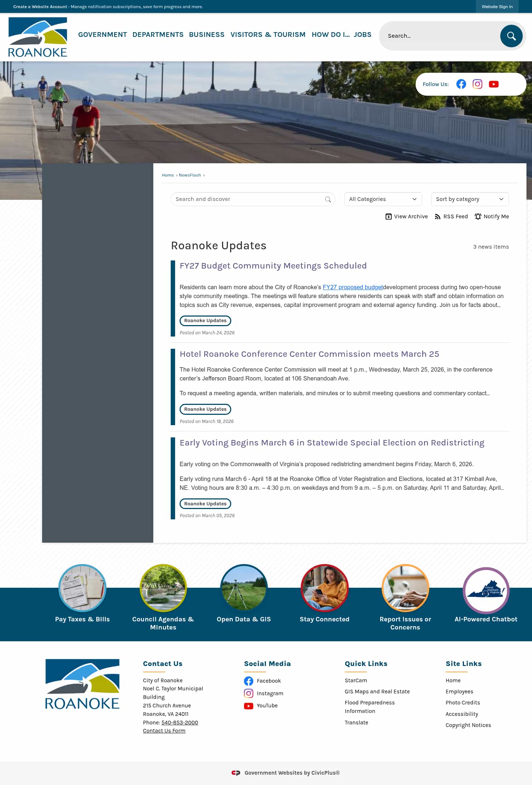Click the header search magnifier button
This screenshot has width=532, height=785.
coord(511,36)
